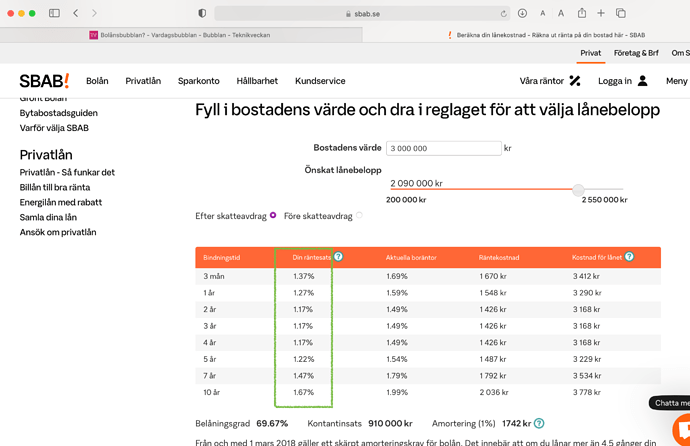Open Billån till bra ränta link

(x=55, y=187)
